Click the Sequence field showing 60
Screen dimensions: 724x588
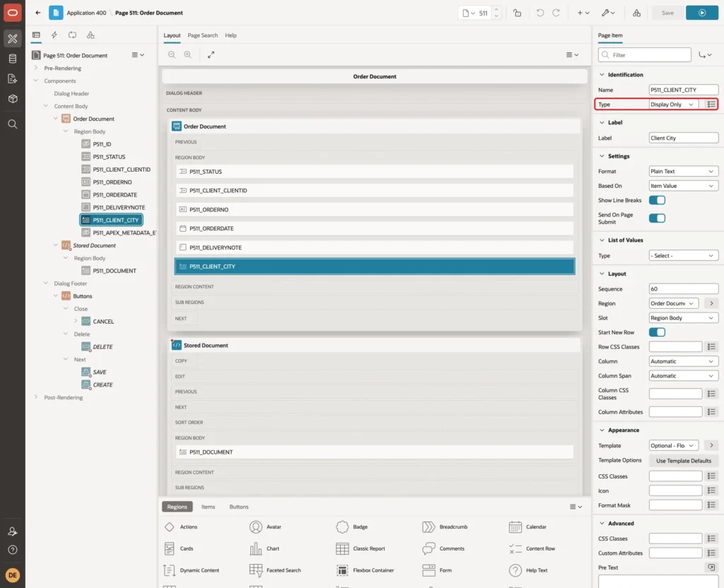(684, 289)
